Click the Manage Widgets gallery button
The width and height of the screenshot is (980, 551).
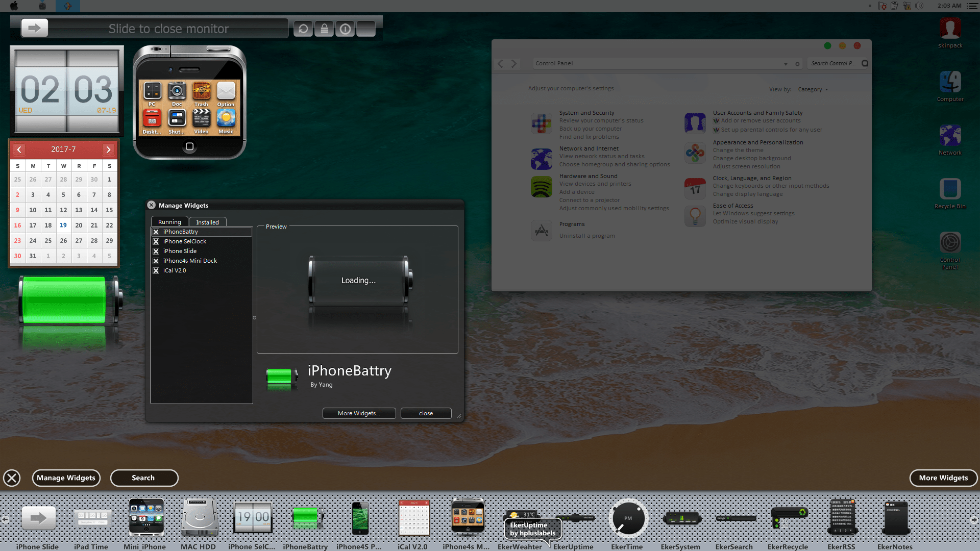tap(66, 478)
